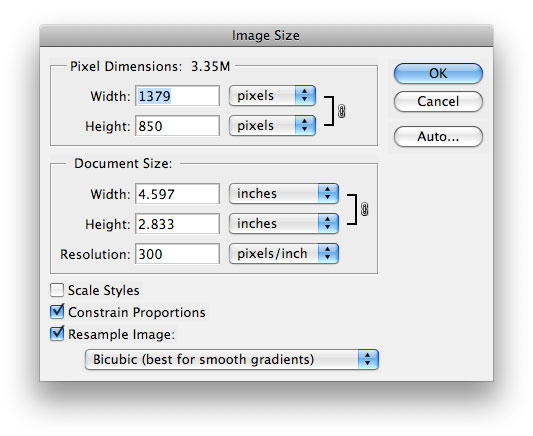Click the pixel Height unit stepper arrows
The height and width of the screenshot is (436, 533).
pyautogui.click(x=305, y=125)
